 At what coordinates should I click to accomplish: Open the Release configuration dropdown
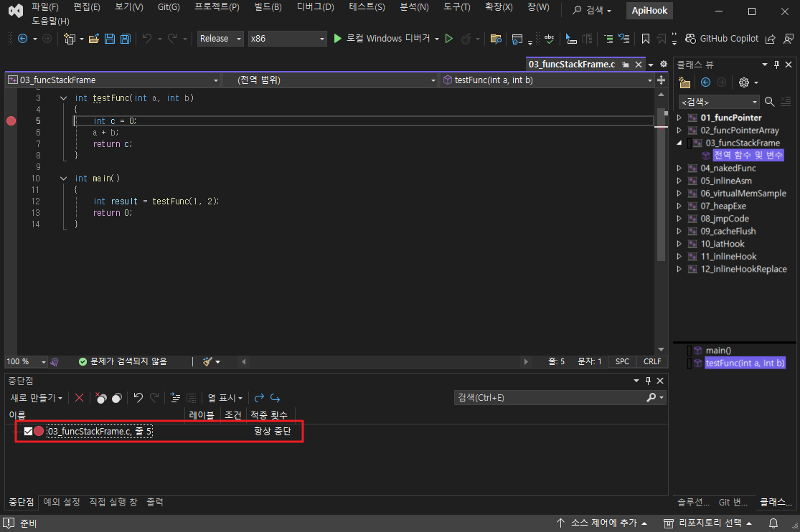220,39
